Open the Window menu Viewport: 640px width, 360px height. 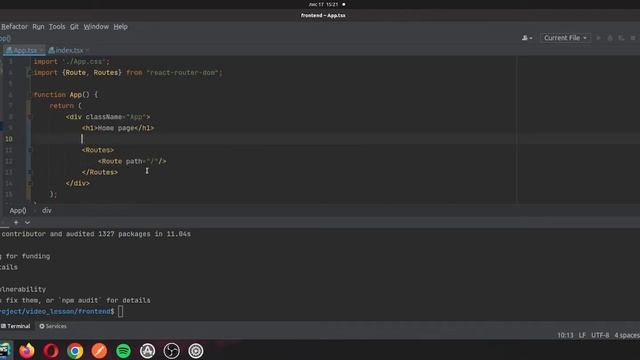96,27
